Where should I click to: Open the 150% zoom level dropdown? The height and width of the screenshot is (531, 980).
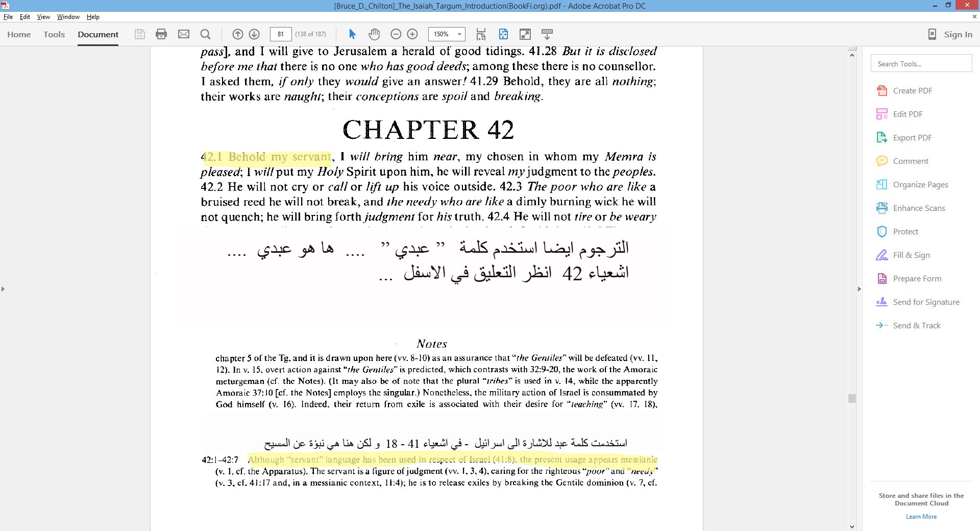(x=459, y=34)
